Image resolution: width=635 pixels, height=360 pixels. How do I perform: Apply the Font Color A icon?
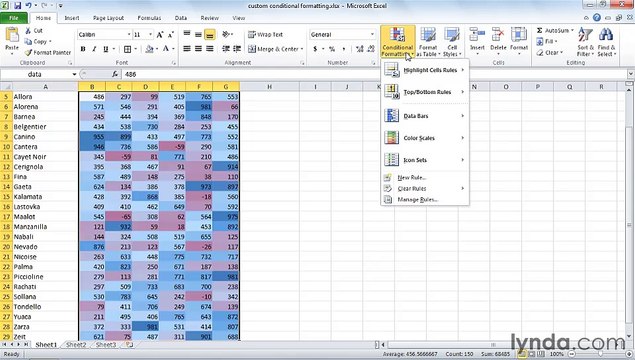point(166,49)
